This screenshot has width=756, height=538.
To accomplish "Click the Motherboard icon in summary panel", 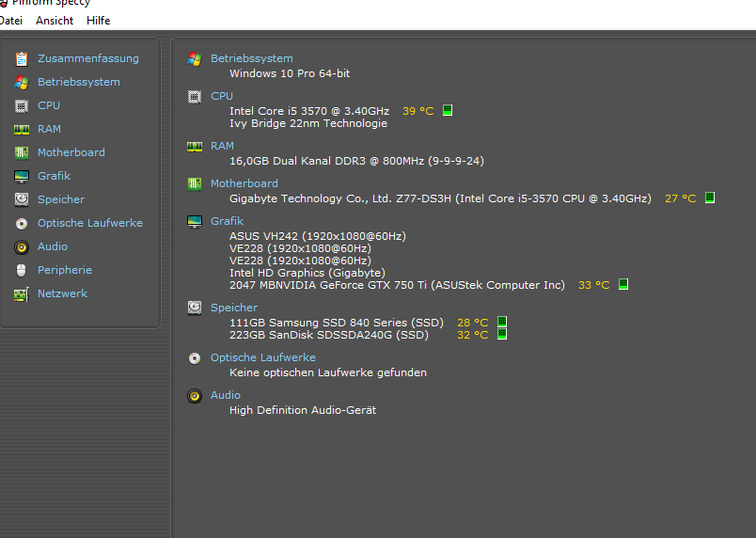I will pyautogui.click(x=195, y=183).
